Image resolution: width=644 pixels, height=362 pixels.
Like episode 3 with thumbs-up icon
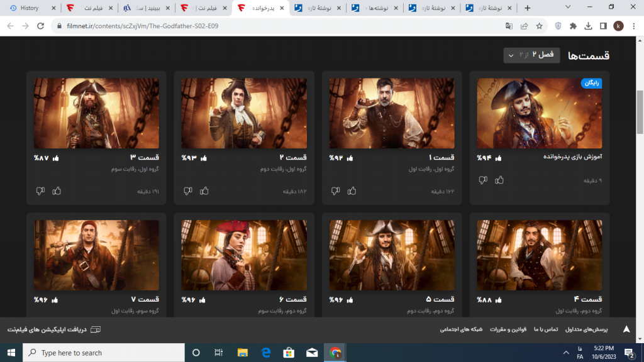[x=57, y=190]
